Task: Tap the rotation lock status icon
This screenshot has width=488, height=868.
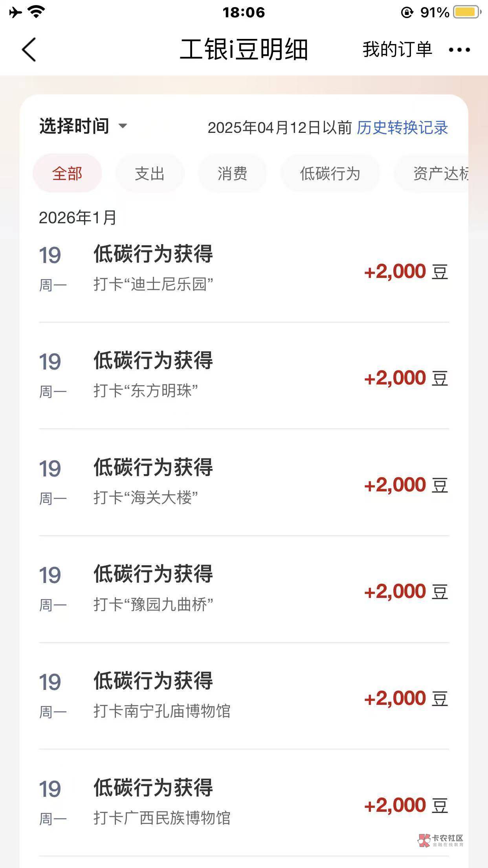Action: (407, 13)
